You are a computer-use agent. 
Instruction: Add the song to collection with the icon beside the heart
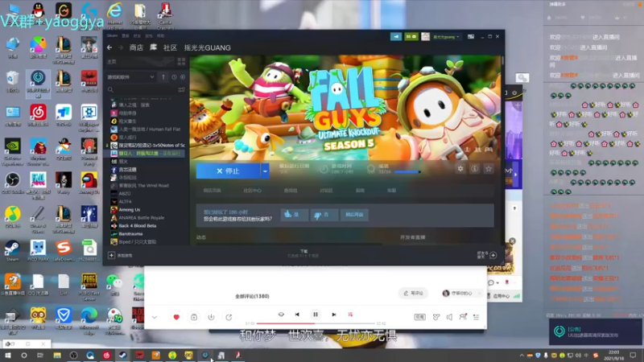(x=194, y=317)
